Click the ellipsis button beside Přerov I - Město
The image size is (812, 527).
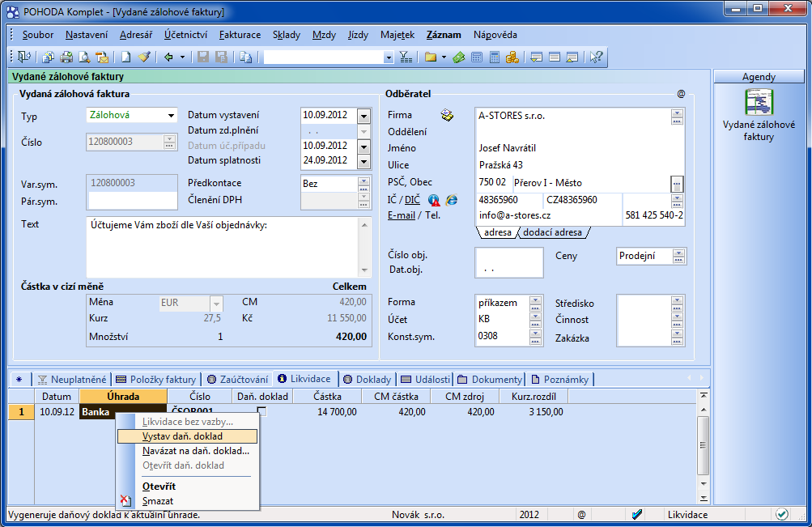tap(676, 183)
